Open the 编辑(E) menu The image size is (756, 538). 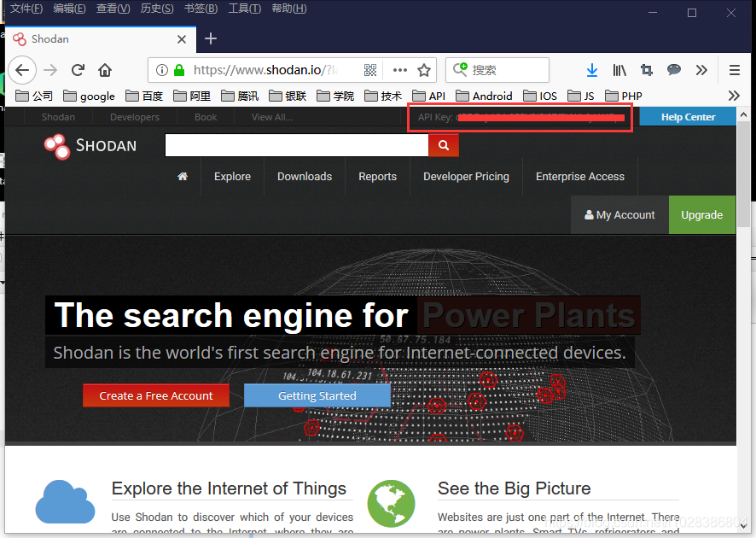coord(69,9)
